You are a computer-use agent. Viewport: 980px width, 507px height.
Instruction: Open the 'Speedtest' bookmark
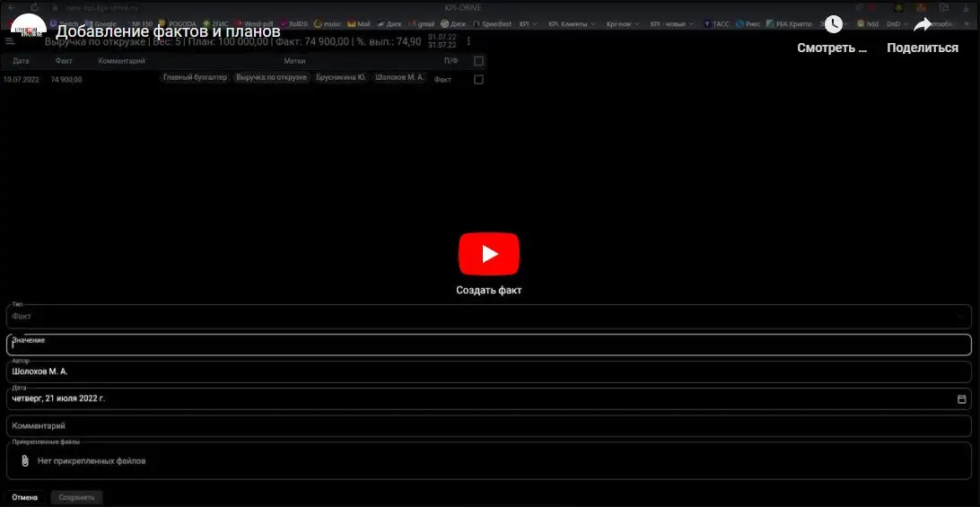point(492,23)
